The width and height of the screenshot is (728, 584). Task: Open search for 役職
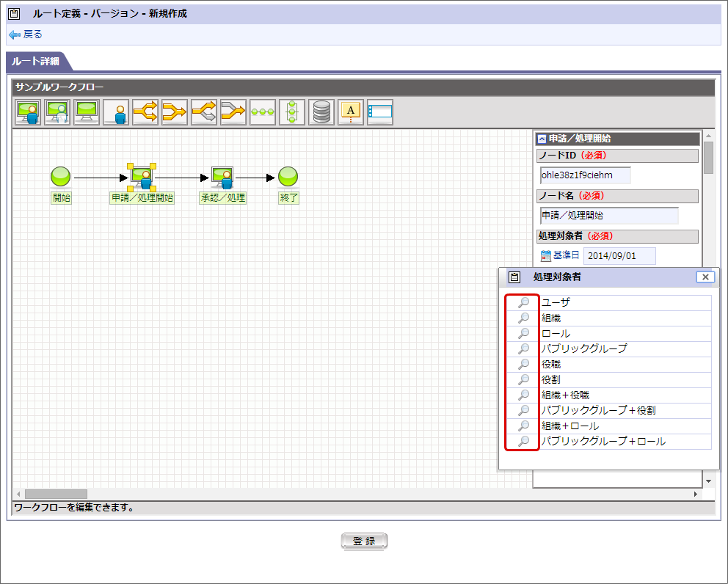pyautogui.click(x=523, y=364)
